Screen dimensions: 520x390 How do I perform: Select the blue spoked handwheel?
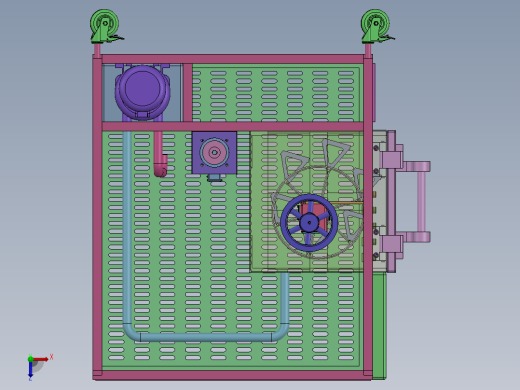309,222
